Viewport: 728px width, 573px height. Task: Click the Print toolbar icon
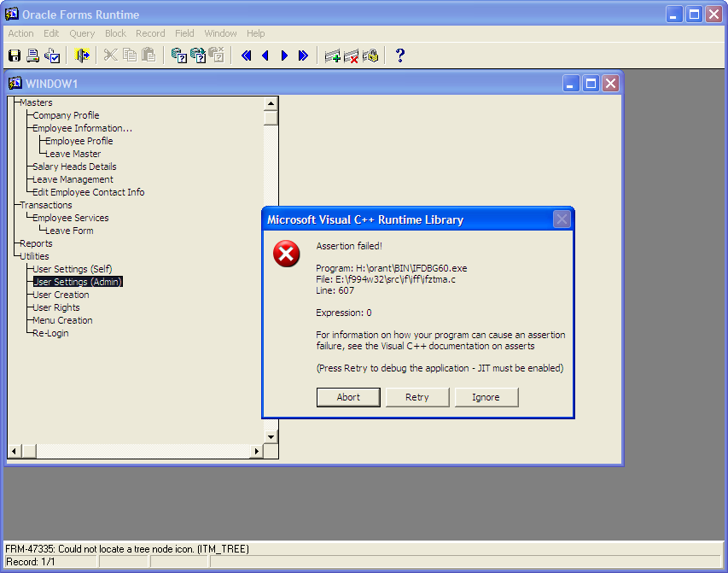(x=32, y=56)
